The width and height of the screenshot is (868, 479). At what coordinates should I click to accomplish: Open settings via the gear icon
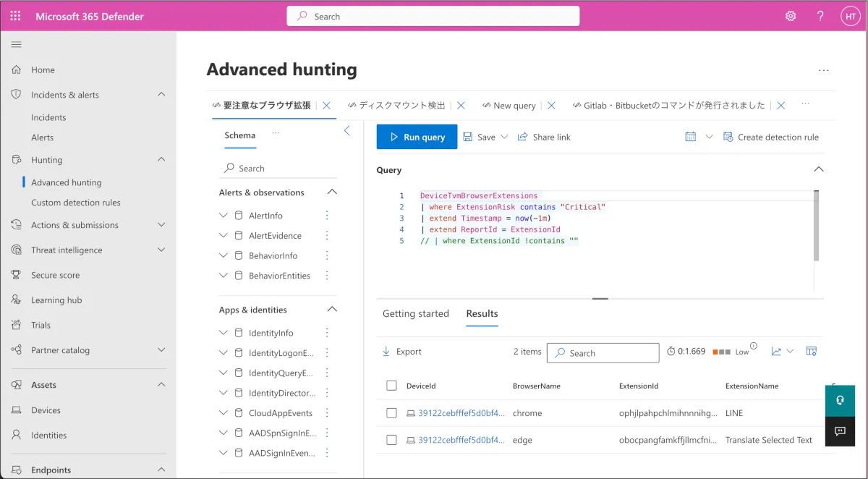[x=791, y=16]
